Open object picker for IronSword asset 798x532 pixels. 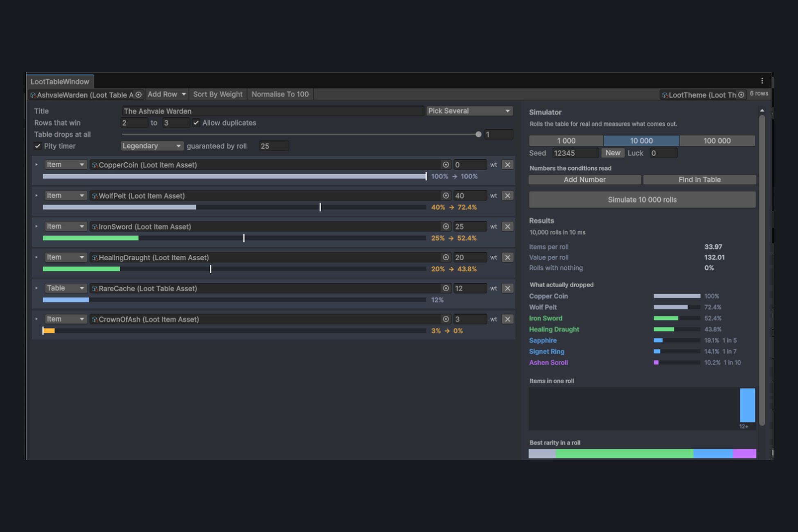pyautogui.click(x=446, y=226)
